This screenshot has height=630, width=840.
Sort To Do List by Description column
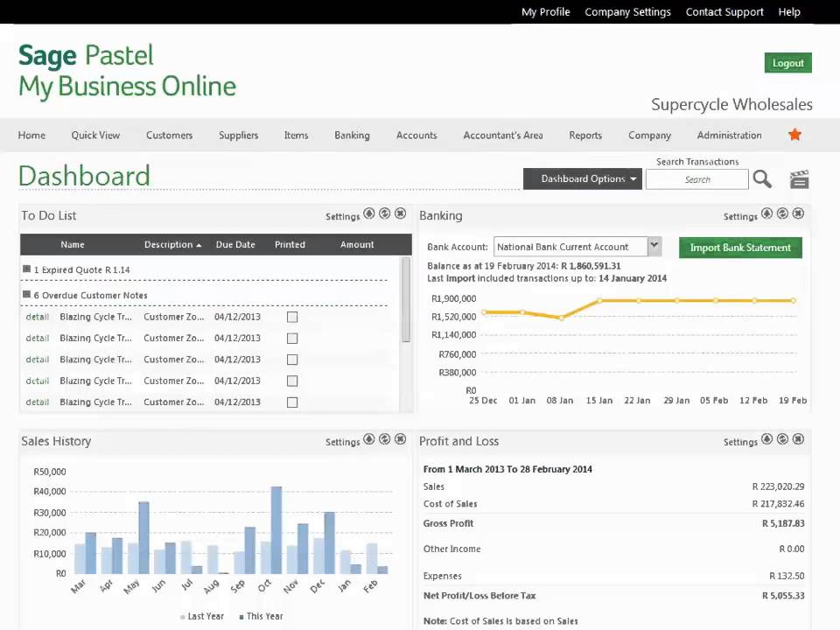tap(172, 244)
